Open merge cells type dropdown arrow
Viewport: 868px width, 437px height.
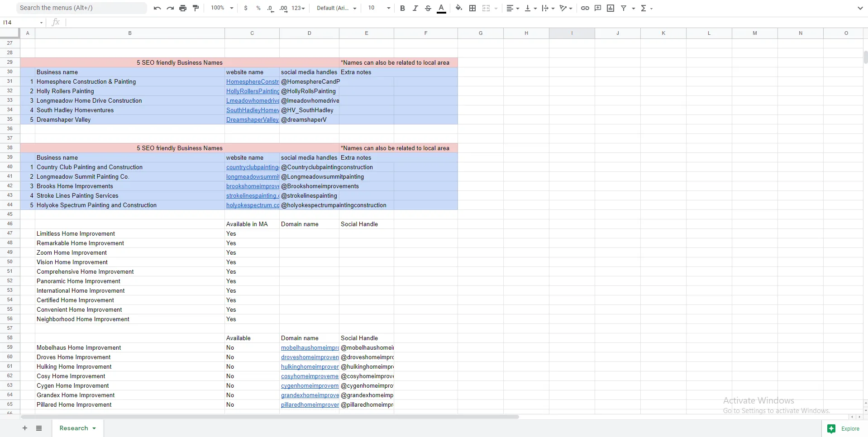point(496,8)
